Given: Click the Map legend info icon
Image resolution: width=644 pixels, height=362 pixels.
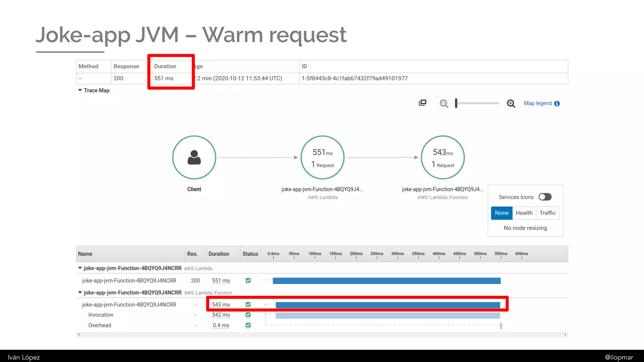Looking at the screenshot, I should click(557, 103).
